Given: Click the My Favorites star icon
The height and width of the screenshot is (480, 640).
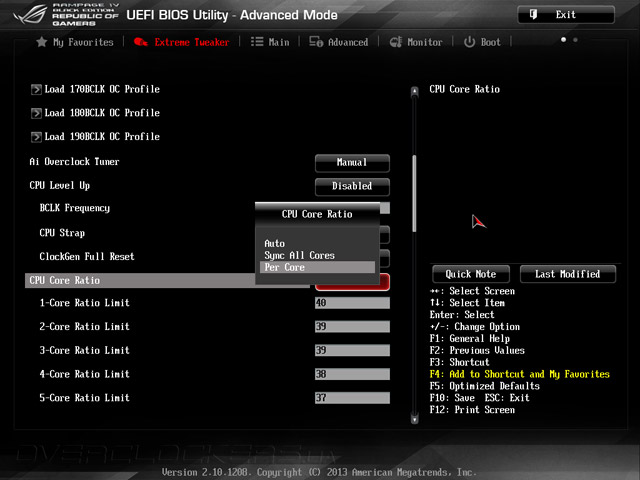Looking at the screenshot, I should [41, 42].
